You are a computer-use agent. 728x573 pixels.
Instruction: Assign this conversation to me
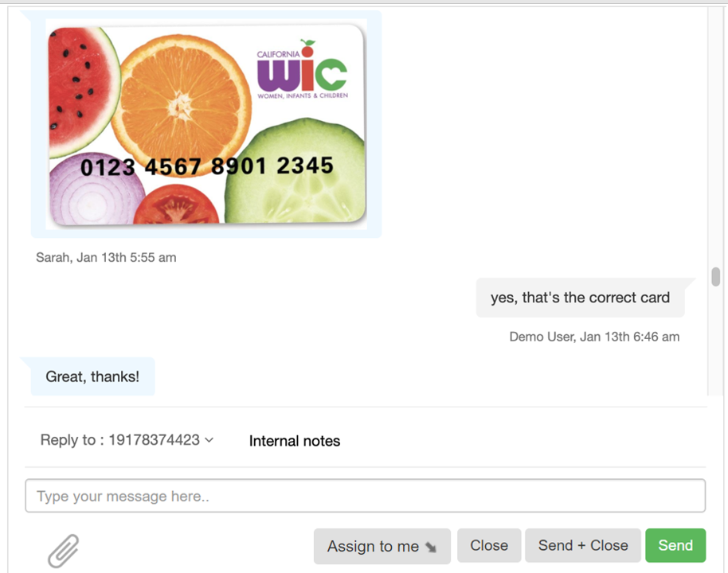pos(382,546)
